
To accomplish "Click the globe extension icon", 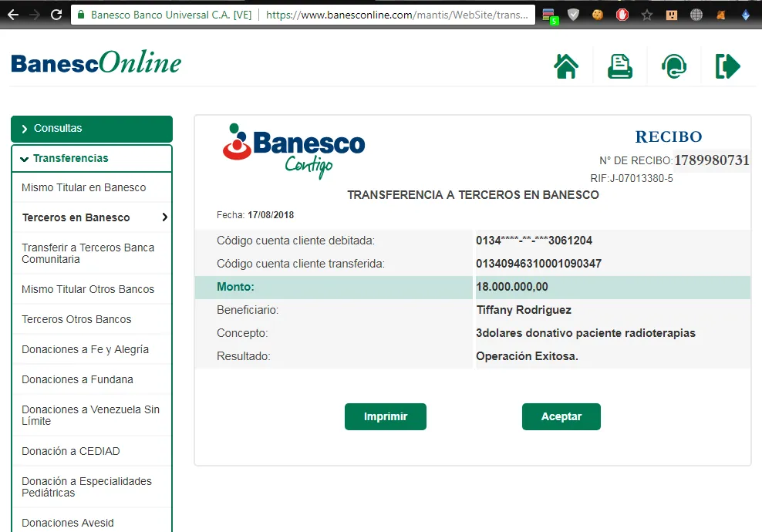I will pos(695,14).
